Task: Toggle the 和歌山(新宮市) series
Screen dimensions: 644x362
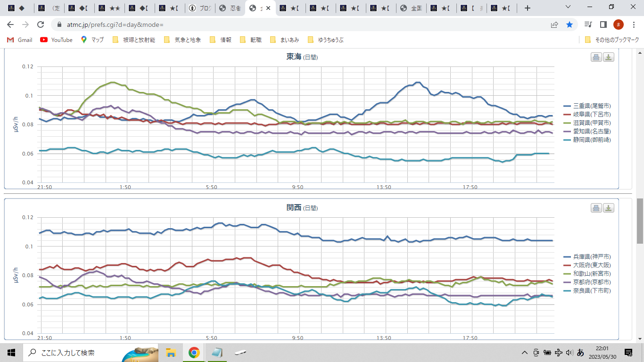Action: tap(587, 274)
